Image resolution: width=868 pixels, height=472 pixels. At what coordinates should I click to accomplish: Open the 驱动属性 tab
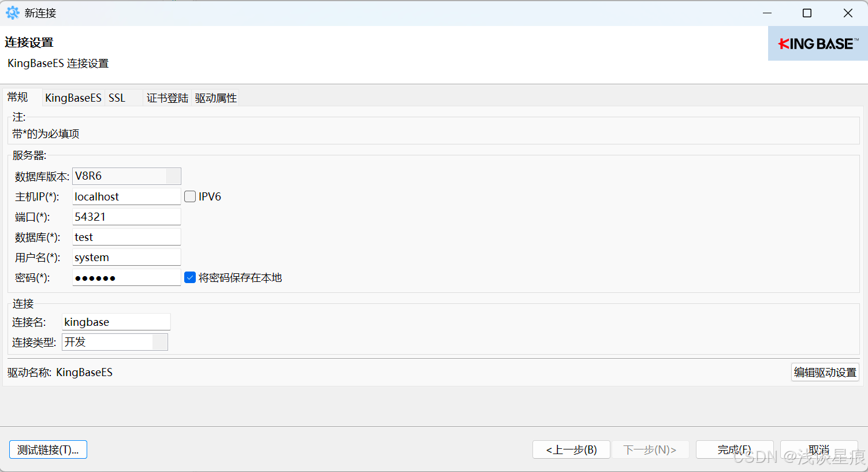216,98
